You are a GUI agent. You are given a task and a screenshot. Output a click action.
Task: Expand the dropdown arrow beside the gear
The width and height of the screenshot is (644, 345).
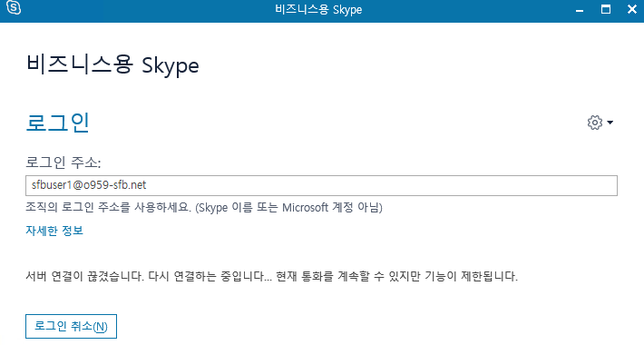tap(610, 123)
